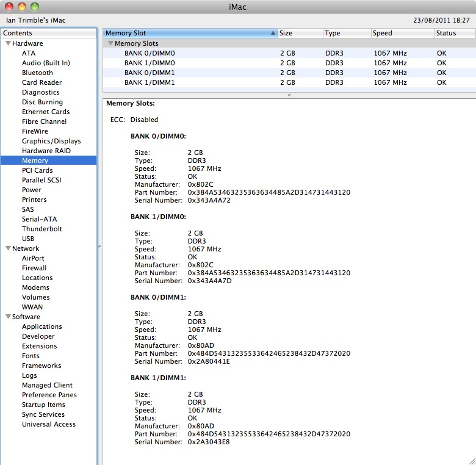
Task: Select Serial-ATA item
Action: tap(40, 219)
